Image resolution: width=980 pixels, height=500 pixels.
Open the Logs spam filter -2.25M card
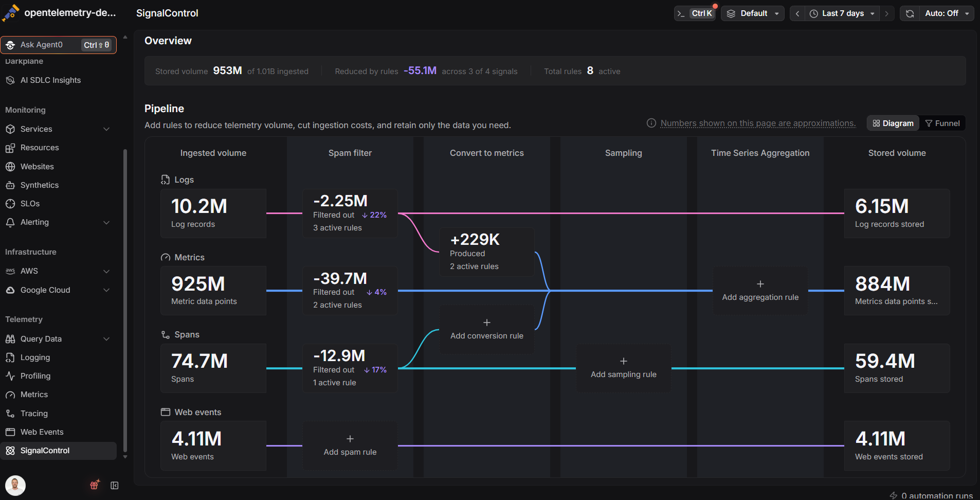click(x=350, y=213)
